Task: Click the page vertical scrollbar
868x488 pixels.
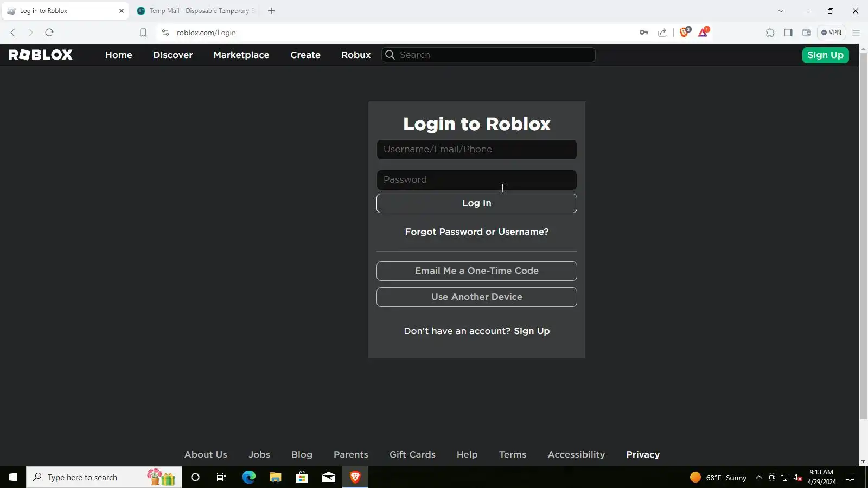Action: pyautogui.click(x=863, y=236)
